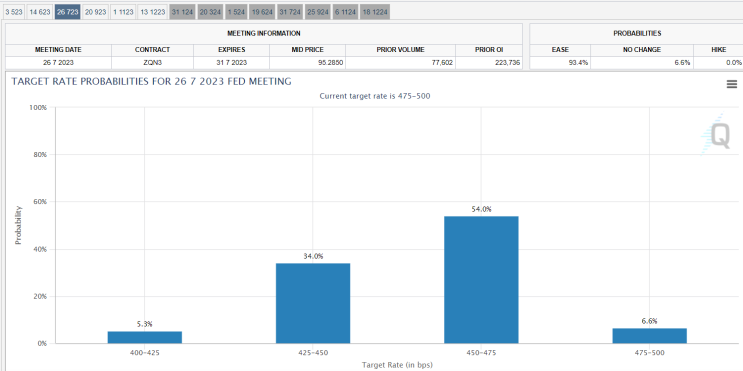Image resolution: width=743 pixels, height=371 pixels.
Task: Click the Probability y-axis title
Action: [x=18, y=225]
